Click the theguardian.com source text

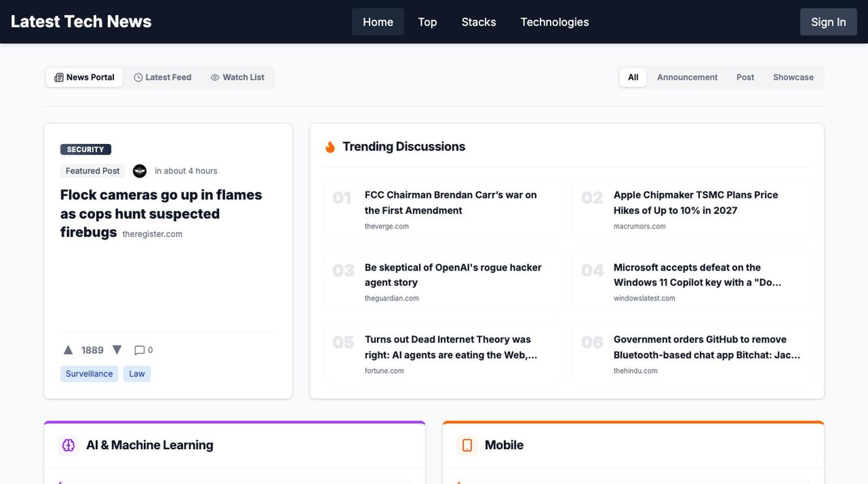(392, 298)
